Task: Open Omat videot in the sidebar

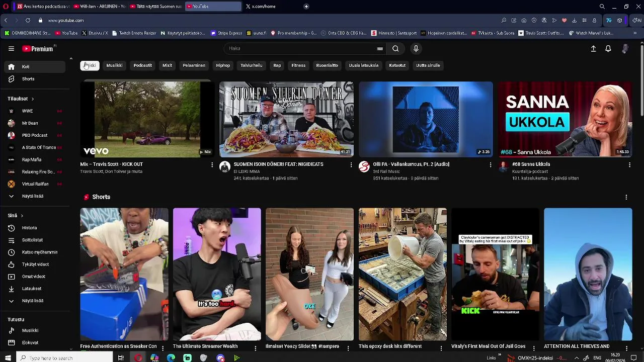Action: pyautogui.click(x=35, y=277)
